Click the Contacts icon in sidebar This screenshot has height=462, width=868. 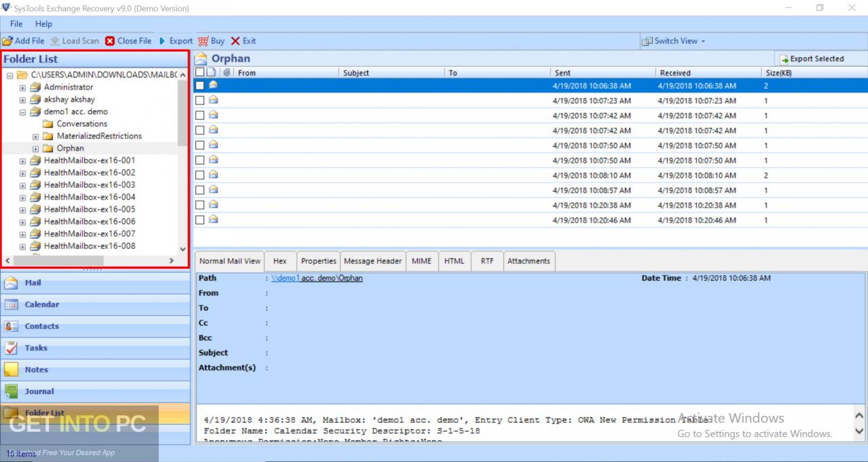(x=12, y=326)
